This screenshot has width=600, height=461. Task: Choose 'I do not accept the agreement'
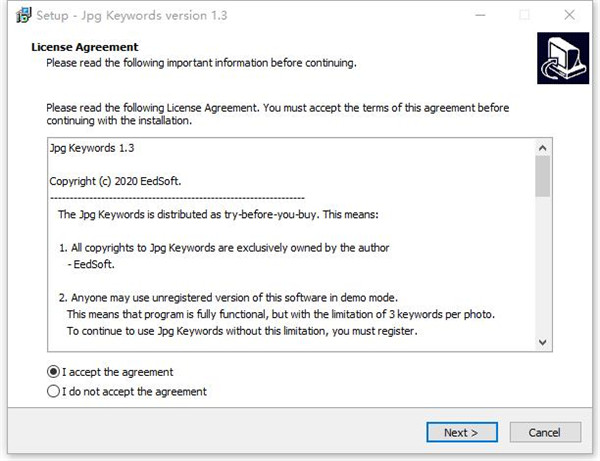pyautogui.click(x=54, y=392)
